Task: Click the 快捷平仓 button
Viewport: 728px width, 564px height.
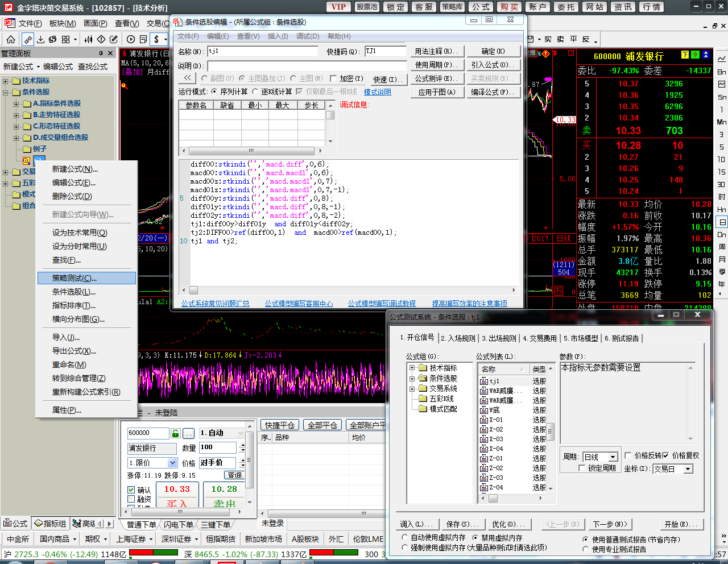Action: coord(280,425)
